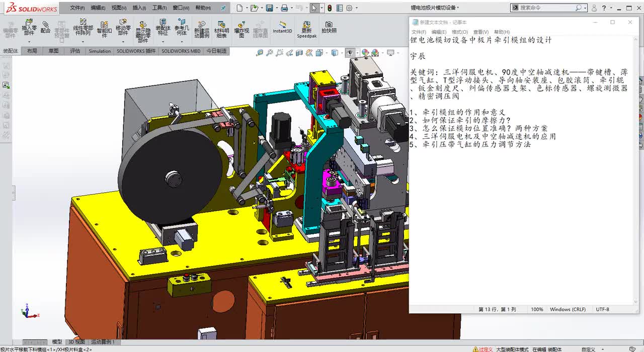
Task: Toggle the 大型装配体模式 status bar item
Action: coord(512,349)
